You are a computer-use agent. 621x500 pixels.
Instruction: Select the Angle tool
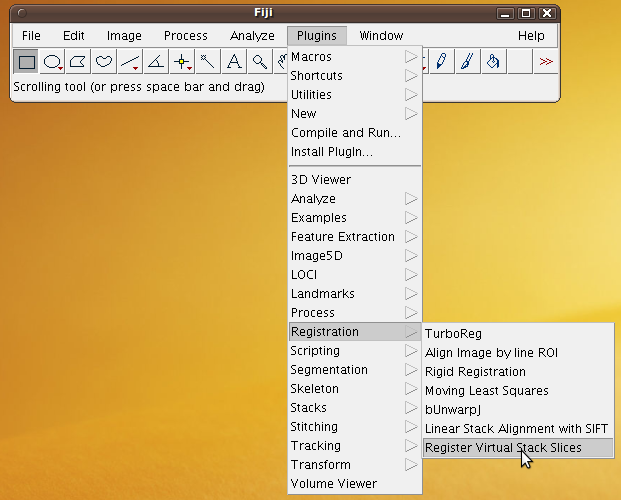(x=156, y=61)
